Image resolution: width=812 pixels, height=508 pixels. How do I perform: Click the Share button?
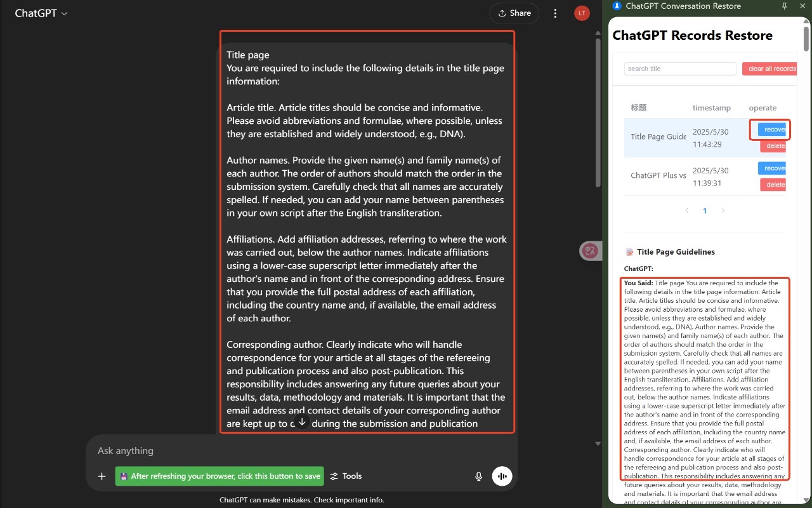point(514,13)
